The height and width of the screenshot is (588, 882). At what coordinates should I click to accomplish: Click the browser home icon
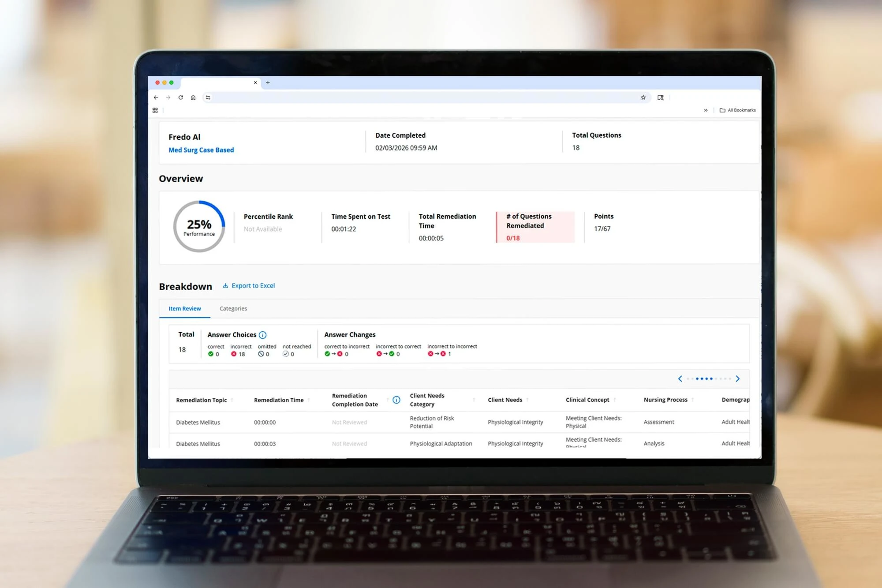click(193, 97)
